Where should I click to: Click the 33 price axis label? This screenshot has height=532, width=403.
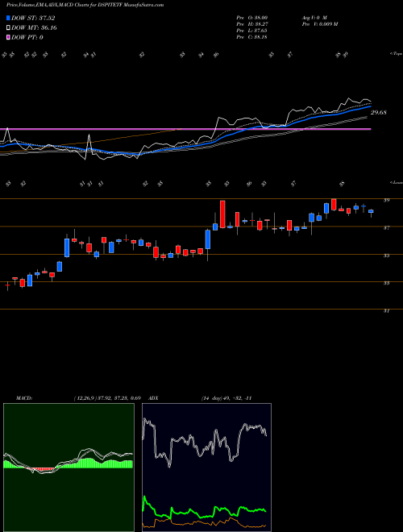[386, 283]
